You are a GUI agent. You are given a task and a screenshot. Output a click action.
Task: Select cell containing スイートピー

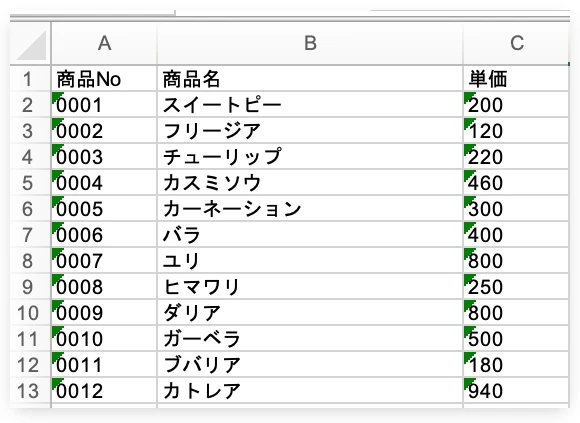click(310, 104)
